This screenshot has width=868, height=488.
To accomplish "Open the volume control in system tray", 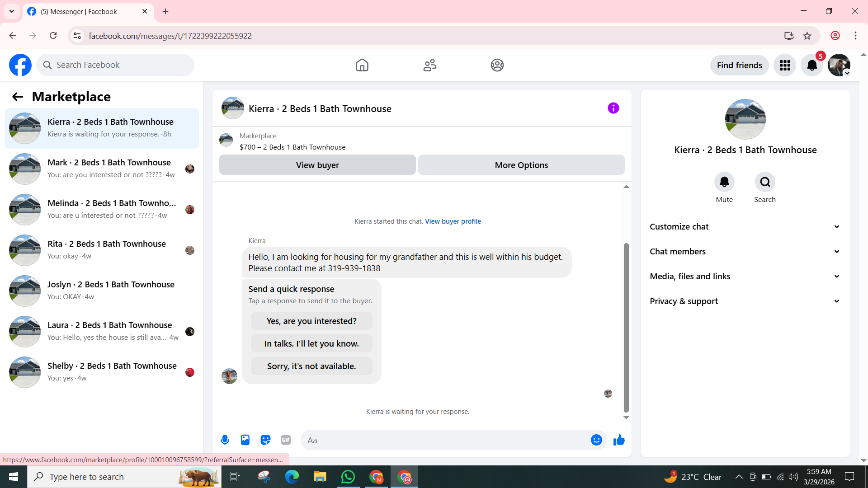I will (793, 477).
